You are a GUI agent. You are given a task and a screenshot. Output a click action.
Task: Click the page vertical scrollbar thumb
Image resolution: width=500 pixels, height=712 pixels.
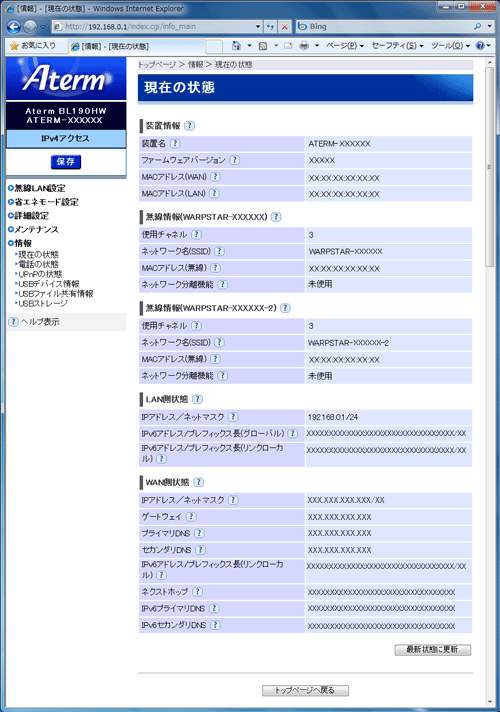(x=489, y=167)
